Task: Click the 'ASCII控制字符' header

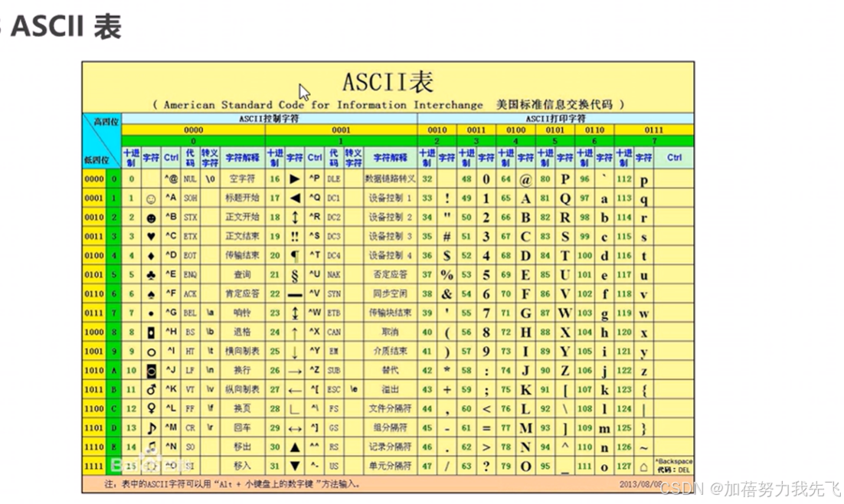Action: click(269, 119)
